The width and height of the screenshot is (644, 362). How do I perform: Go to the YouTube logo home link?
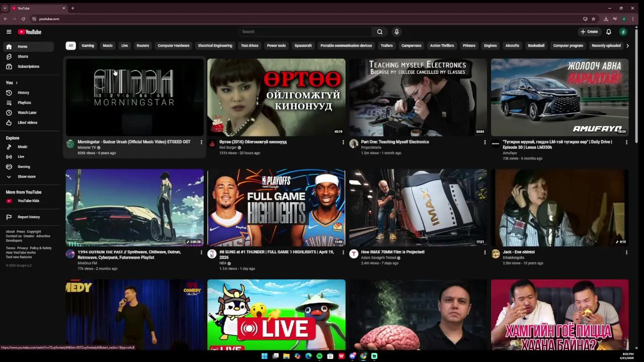pos(30,32)
